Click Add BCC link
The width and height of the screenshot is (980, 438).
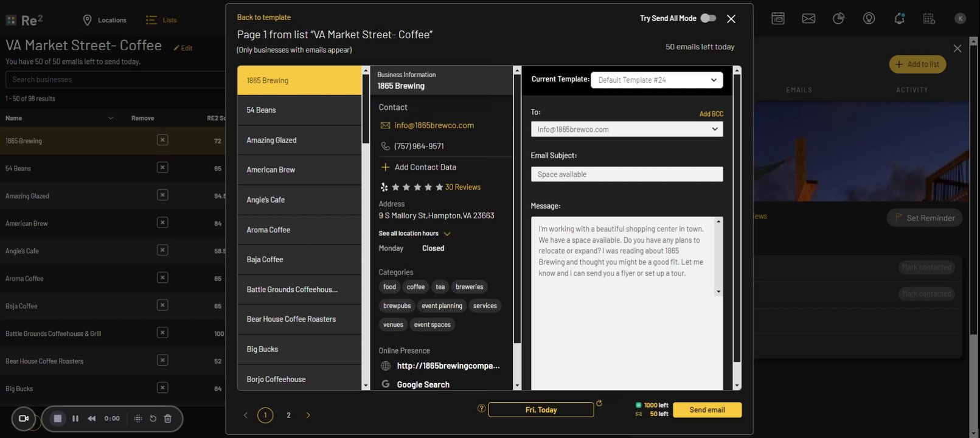[x=711, y=114]
